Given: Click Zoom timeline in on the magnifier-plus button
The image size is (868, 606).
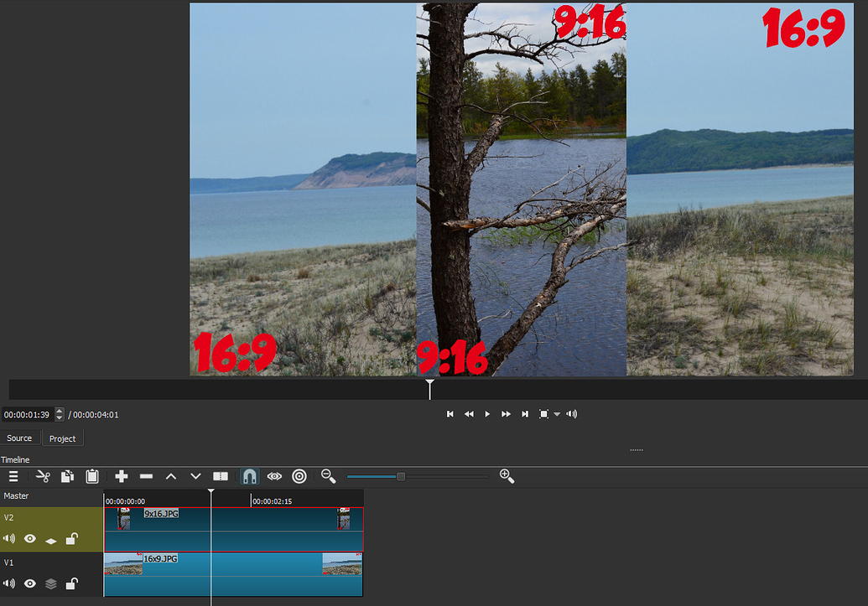Looking at the screenshot, I should point(507,476).
